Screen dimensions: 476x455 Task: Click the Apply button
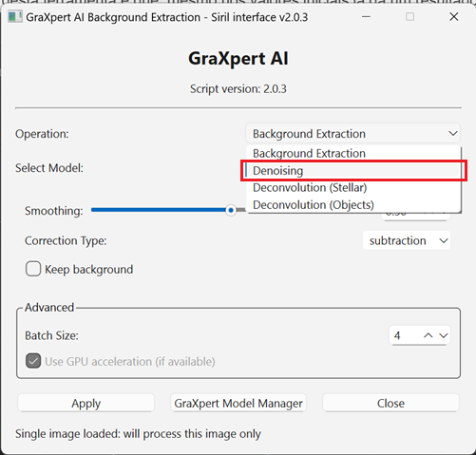pos(86,403)
